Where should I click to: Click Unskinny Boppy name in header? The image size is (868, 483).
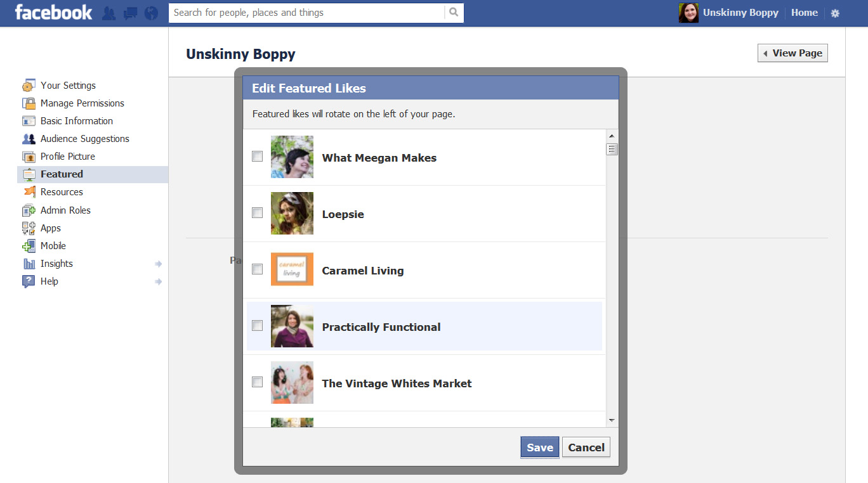pos(740,13)
